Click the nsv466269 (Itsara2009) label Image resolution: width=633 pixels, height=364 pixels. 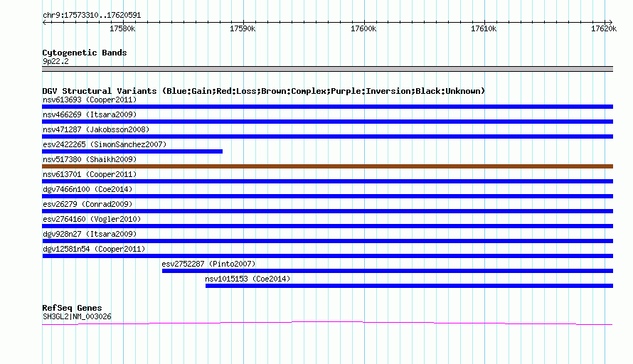point(90,114)
